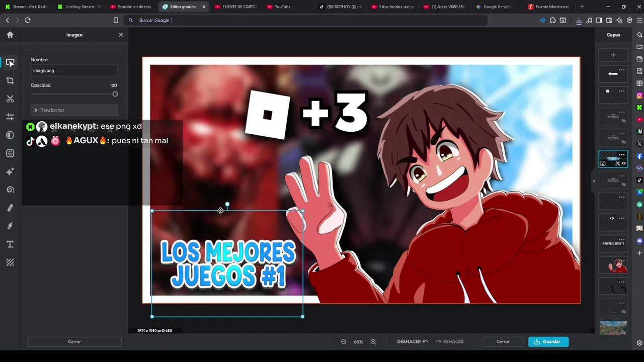This screenshot has height=362, width=644.
Task: Select the waving character layer thumbnail
Action: point(612,265)
